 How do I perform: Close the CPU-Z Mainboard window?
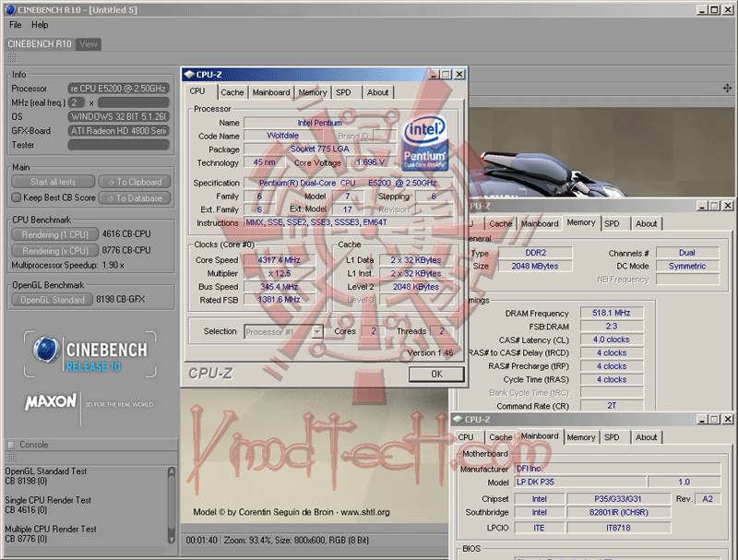[728, 419]
